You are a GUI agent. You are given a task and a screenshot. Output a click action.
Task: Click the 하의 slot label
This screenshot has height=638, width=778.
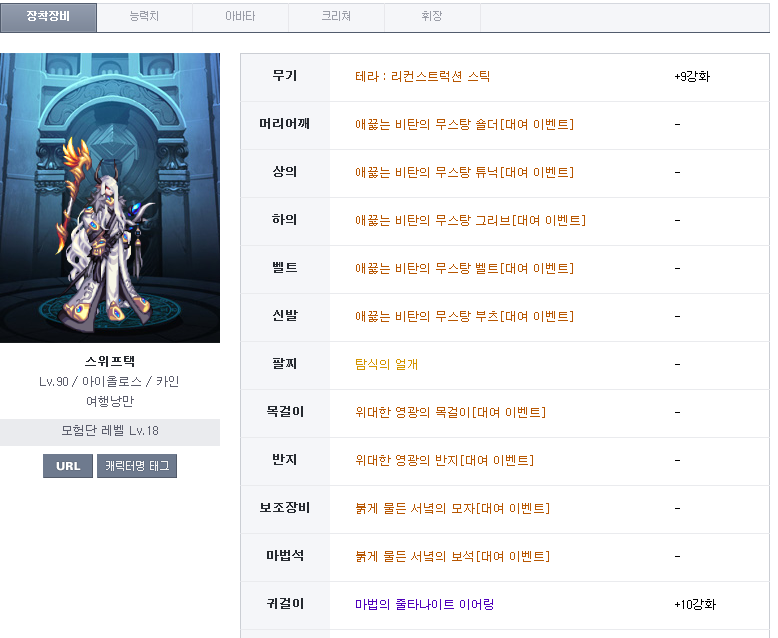[x=285, y=220]
